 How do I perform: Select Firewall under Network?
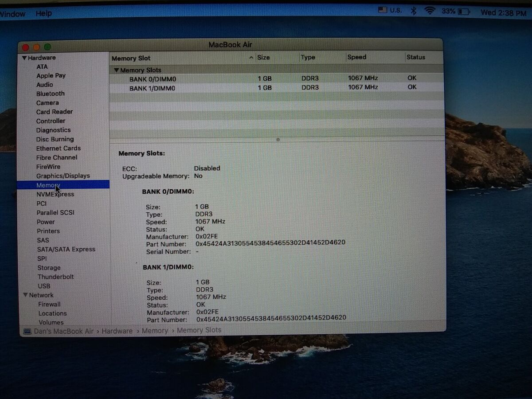(49, 304)
